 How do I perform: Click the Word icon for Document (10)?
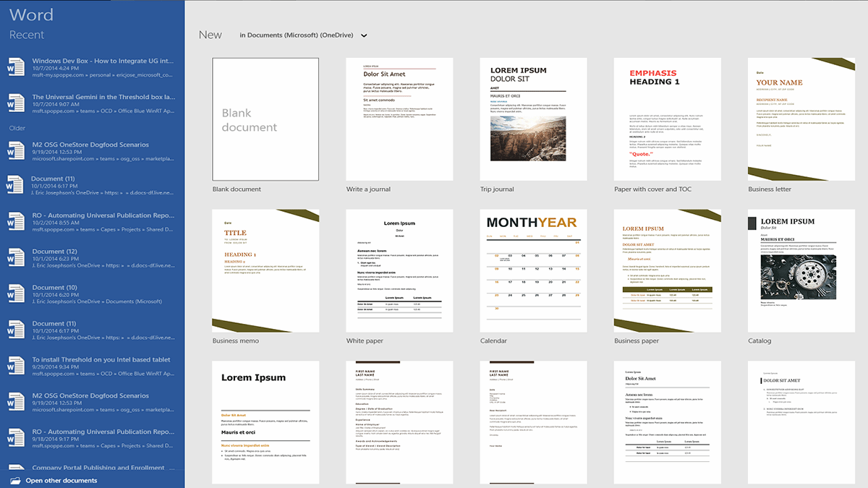15,294
